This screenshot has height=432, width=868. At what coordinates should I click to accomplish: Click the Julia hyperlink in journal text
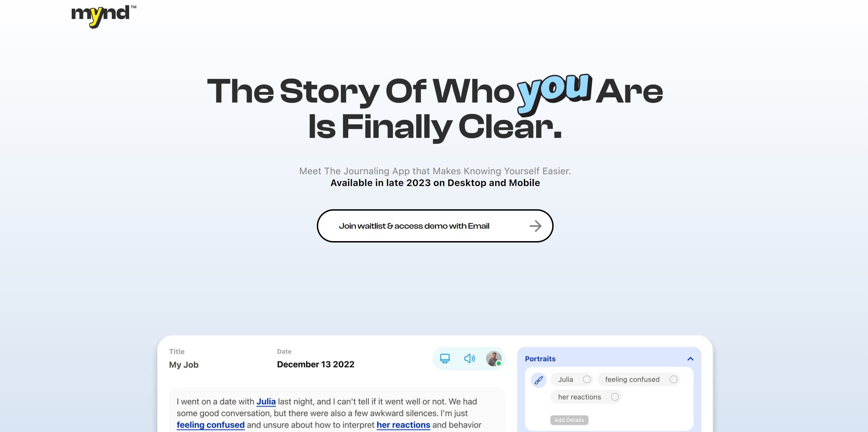[266, 401]
